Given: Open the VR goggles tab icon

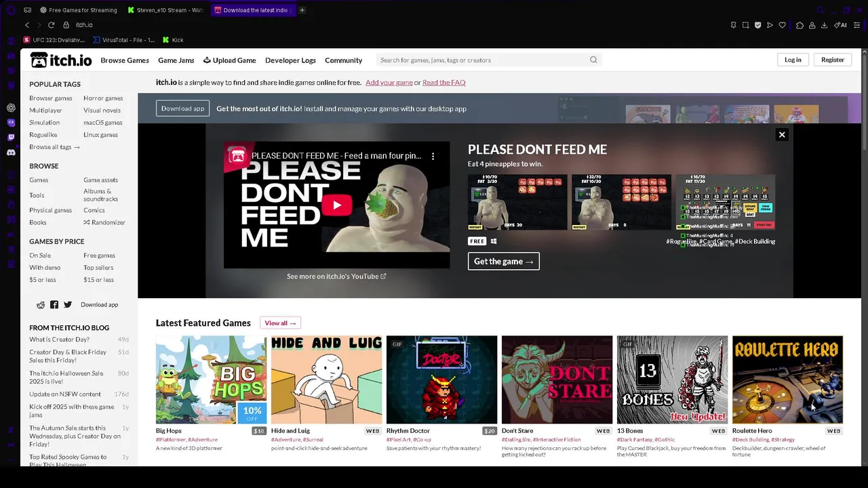Looking at the screenshot, I should pos(27,10).
